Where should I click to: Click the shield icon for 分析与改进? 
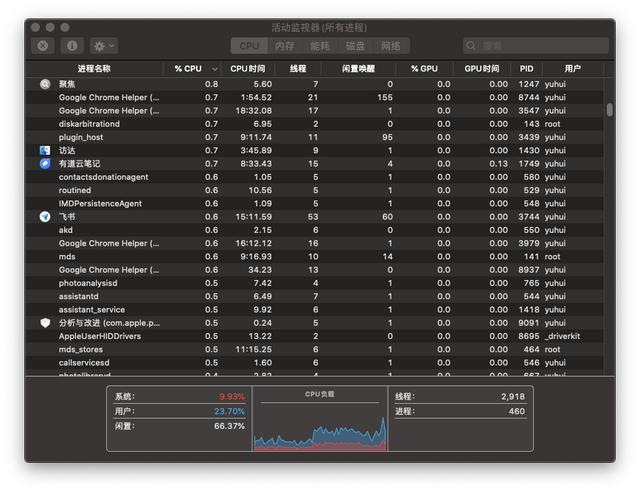45,323
